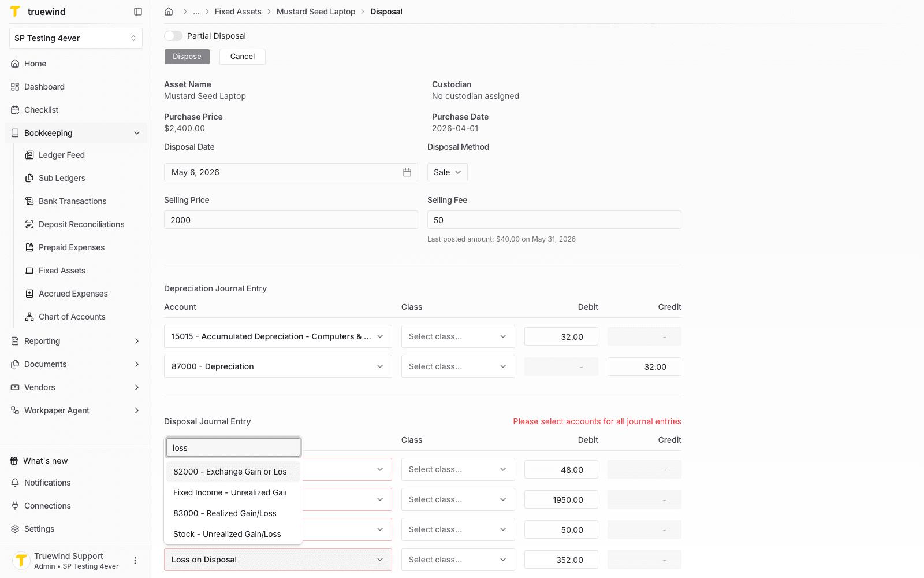This screenshot has width=924, height=578.
Task: Click the Home sidebar icon
Action: coord(15,64)
